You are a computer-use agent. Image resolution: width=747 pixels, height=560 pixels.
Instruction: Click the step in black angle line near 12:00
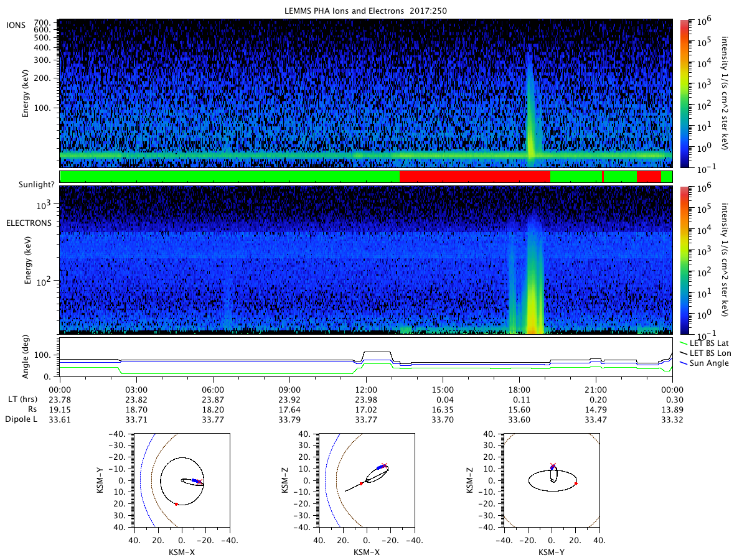(363, 356)
